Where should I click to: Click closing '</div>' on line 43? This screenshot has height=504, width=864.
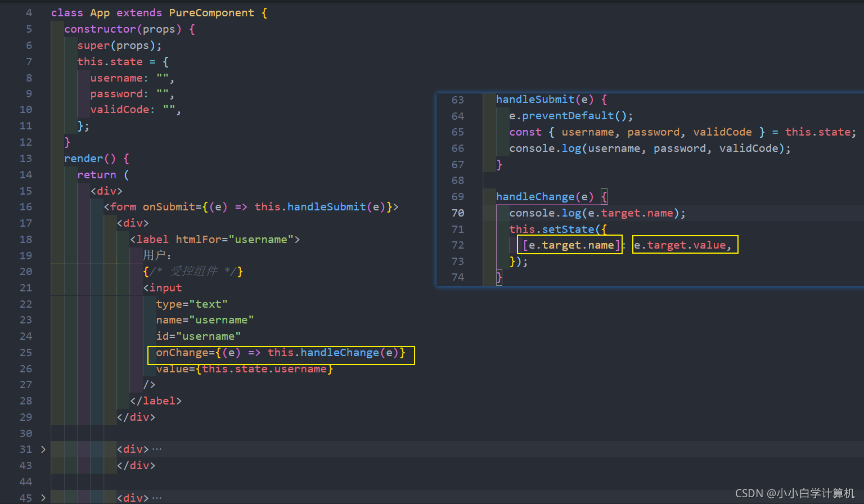(136, 466)
